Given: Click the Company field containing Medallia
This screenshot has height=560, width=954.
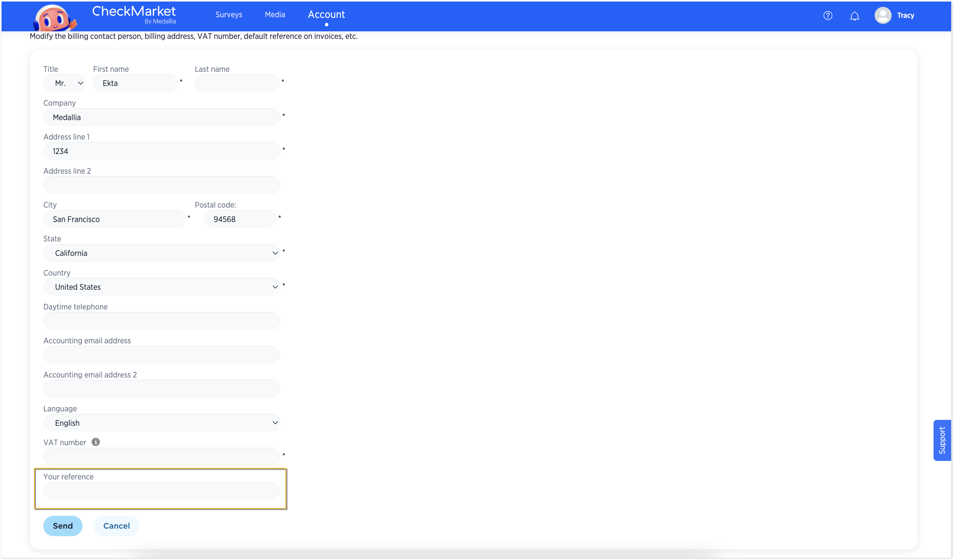Looking at the screenshot, I should [162, 117].
